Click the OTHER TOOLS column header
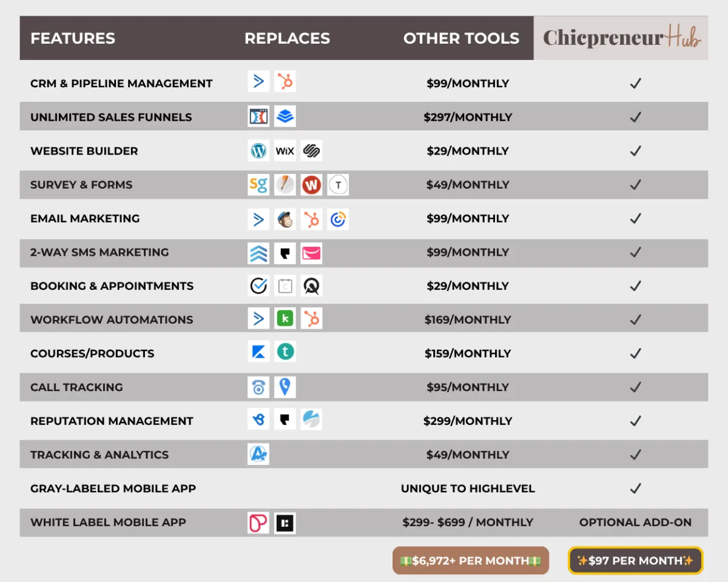The height and width of the screenshot is (582, 728). (x=461, y=38)
